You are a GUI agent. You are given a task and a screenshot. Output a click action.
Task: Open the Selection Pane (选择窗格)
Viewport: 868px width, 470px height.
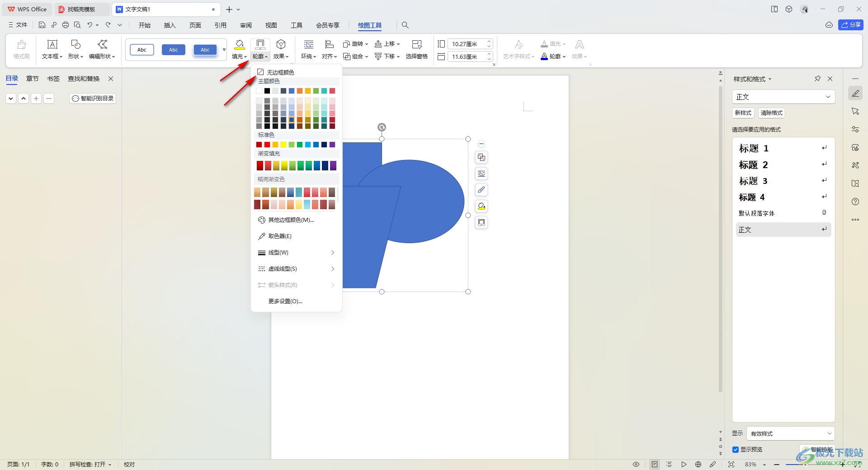[x=416, y=49]
